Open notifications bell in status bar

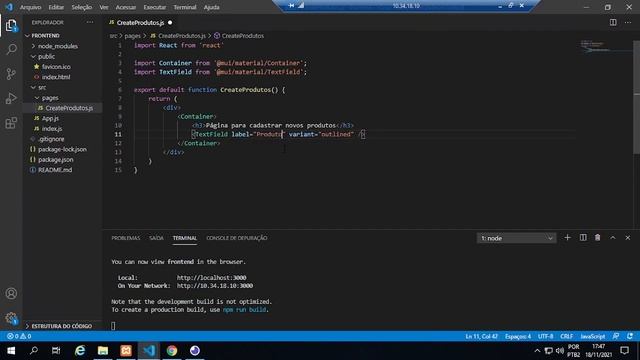point(630,336)
